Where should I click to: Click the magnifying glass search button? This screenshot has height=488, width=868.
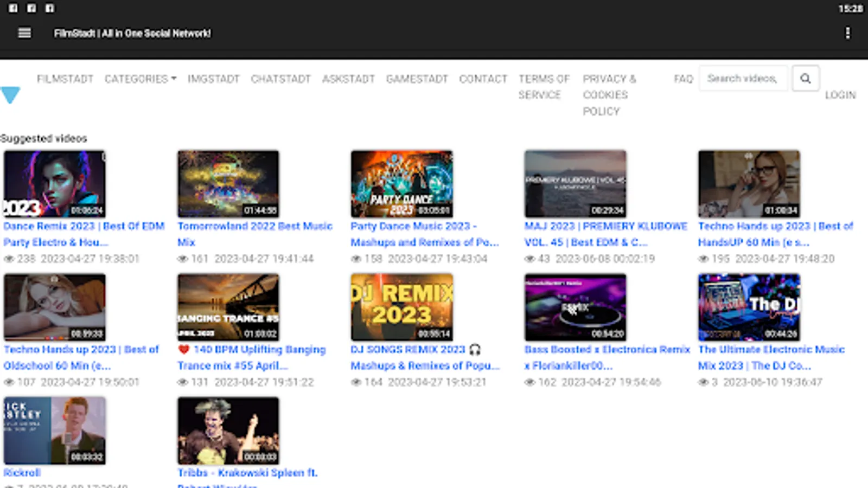(x=805, y=79)
